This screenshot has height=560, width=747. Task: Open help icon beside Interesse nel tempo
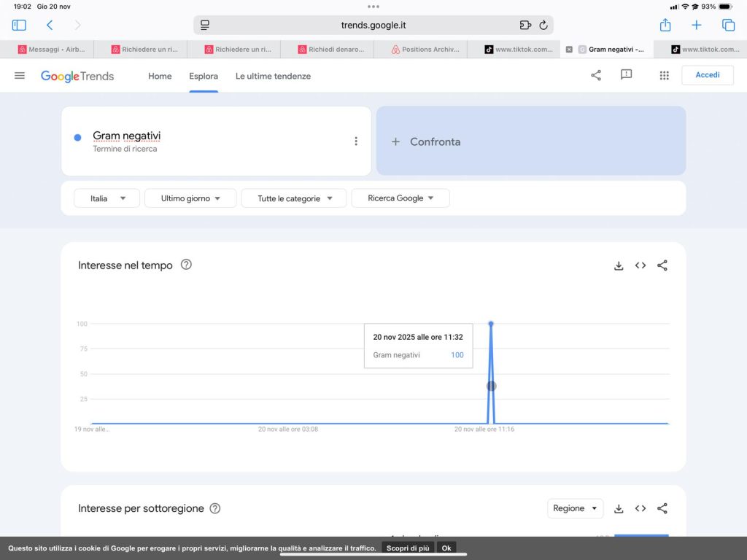[x=186, y=265]
